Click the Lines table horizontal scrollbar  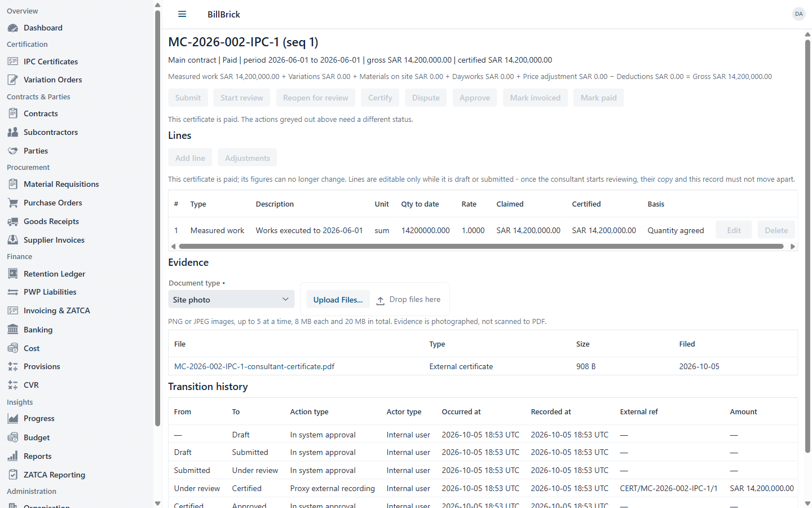click(x=481, y=246)
